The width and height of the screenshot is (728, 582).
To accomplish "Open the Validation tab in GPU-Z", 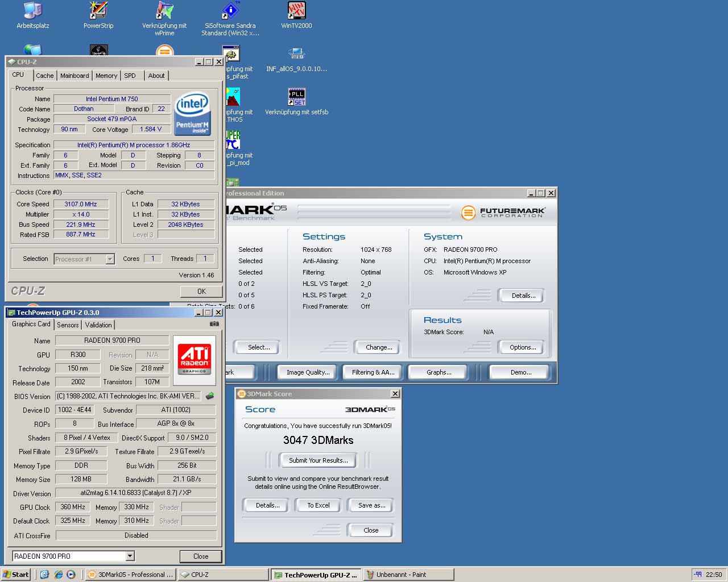I will [98, 325].
